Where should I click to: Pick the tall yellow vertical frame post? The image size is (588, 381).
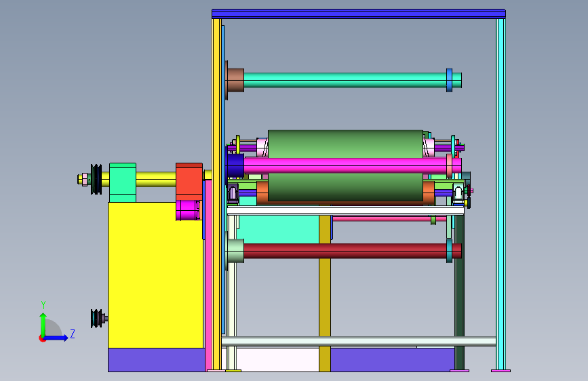click(x=216, y=195)
